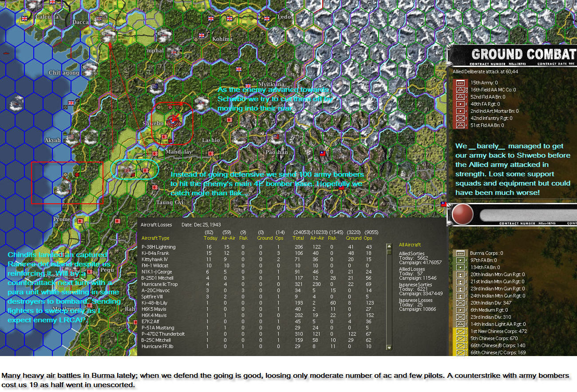Click the 1st New Chinese Corps icon

[x=461, y=331]
